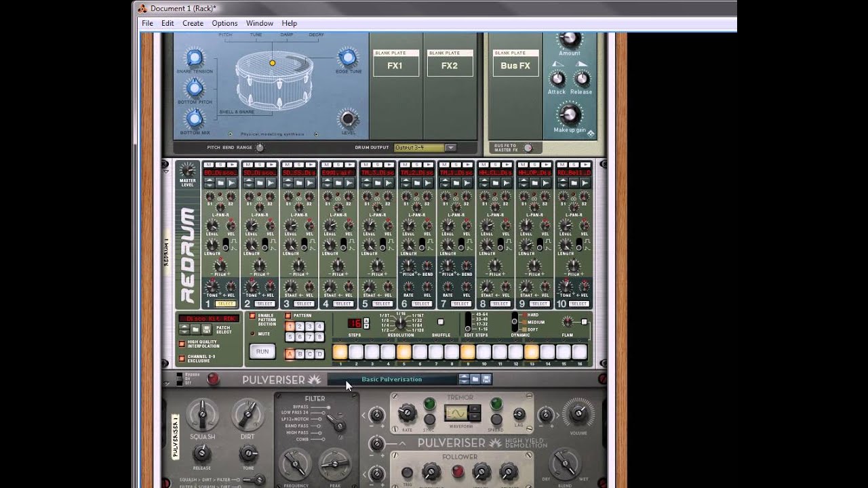Adjust Redrum Steps count spinner
The image size is (868, 488).
pos(366,323)
